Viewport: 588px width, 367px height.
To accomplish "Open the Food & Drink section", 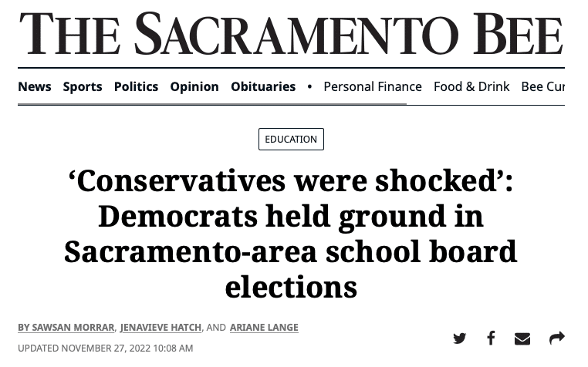I will click(x=471, y=86).
